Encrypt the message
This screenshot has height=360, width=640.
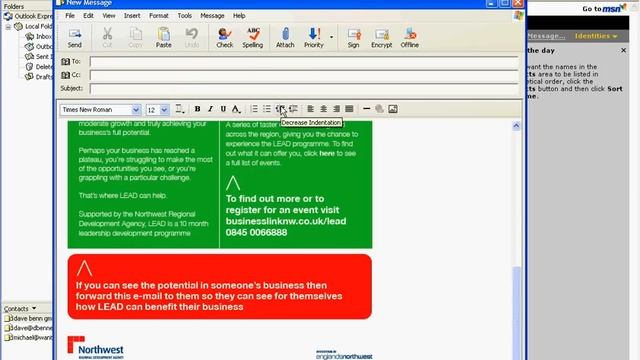(381, 38)
